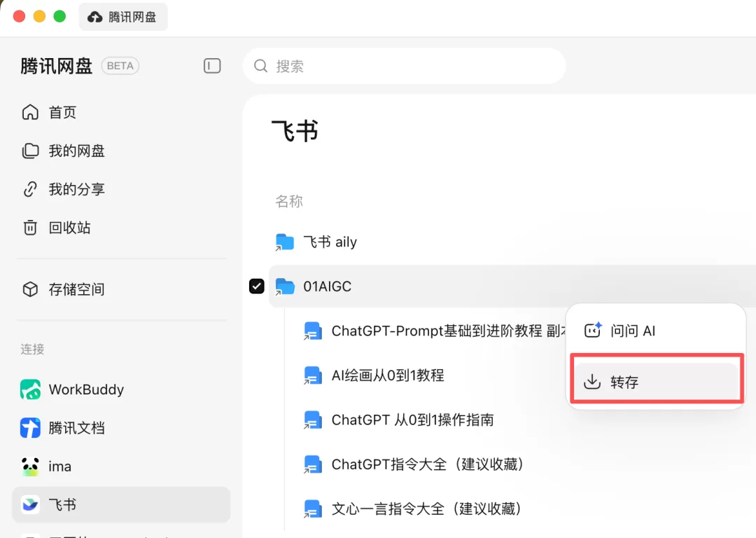This screenshot has width=756, height=538.
Task: Open AI绘画从0到1教程 document
Action: (388, 375)
